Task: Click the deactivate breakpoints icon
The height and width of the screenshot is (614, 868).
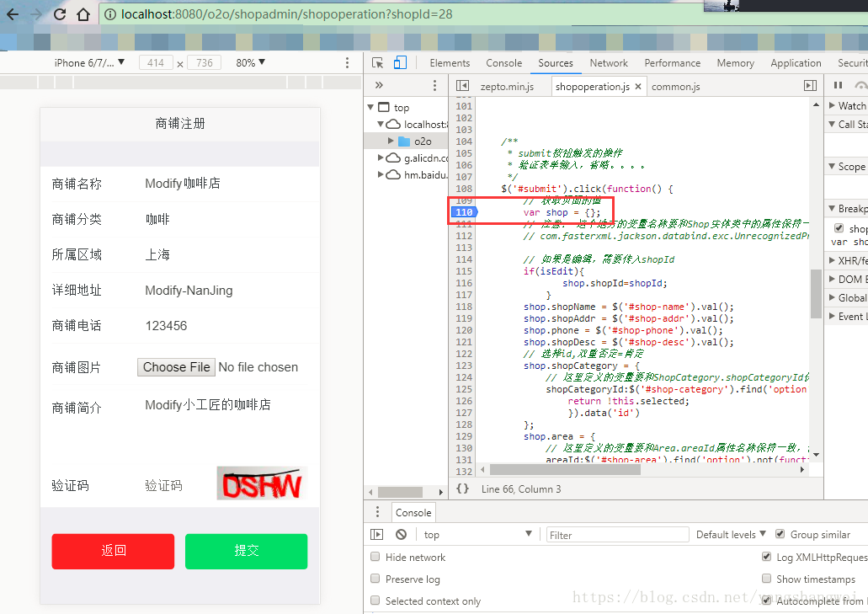Action: (865, 85)
